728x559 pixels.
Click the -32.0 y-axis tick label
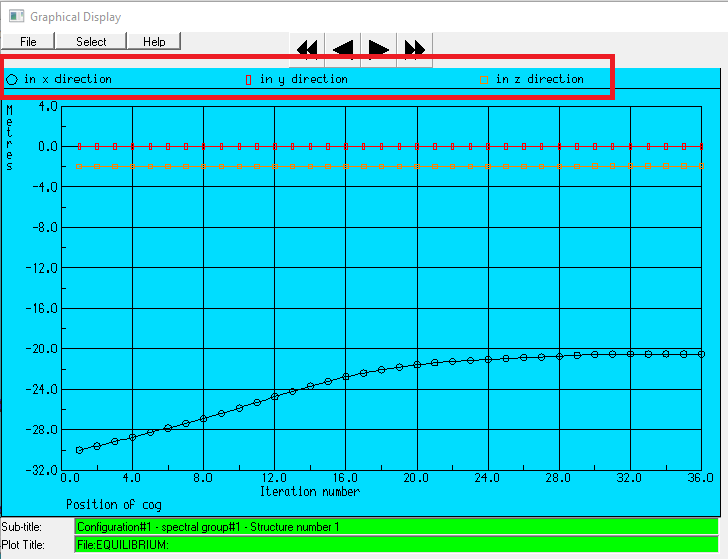point(42,470)
